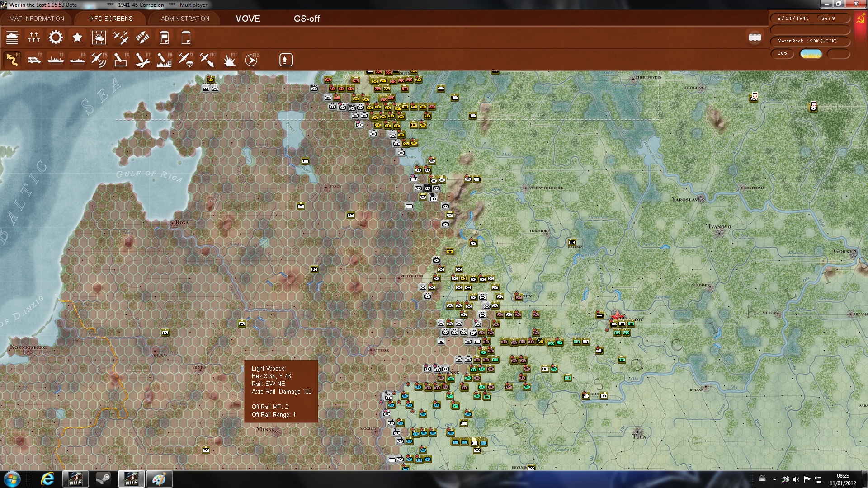Click the Ivanovo city label

pyautogui.click(x=720, y=226)
